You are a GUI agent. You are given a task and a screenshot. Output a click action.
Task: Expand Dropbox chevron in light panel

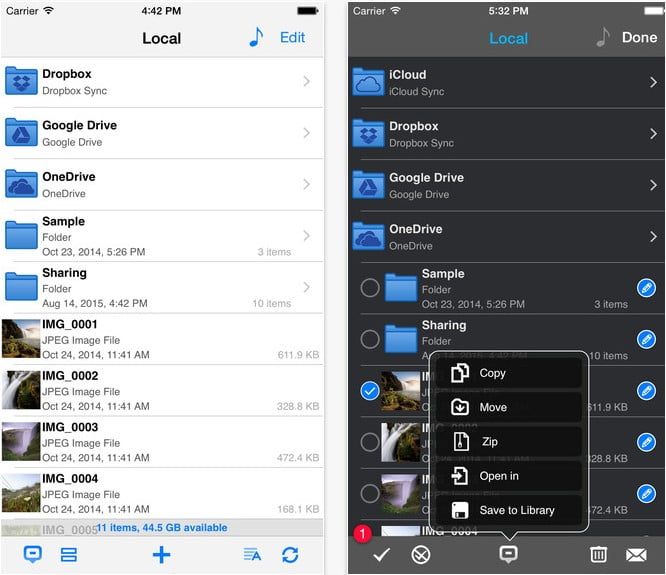(x=306, y=82)
